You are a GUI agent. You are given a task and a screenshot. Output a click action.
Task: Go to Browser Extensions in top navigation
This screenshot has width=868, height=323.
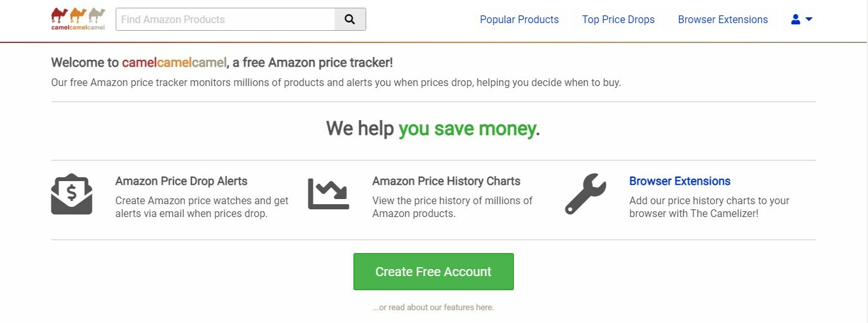point(723,19)
